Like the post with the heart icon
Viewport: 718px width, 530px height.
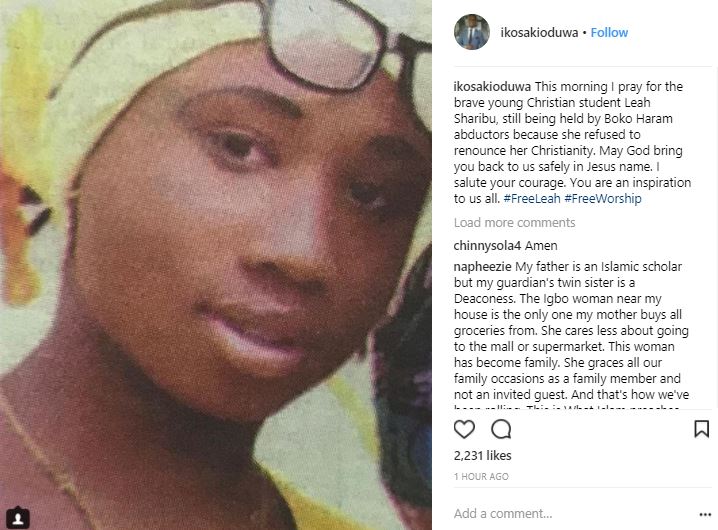[464, 429]
